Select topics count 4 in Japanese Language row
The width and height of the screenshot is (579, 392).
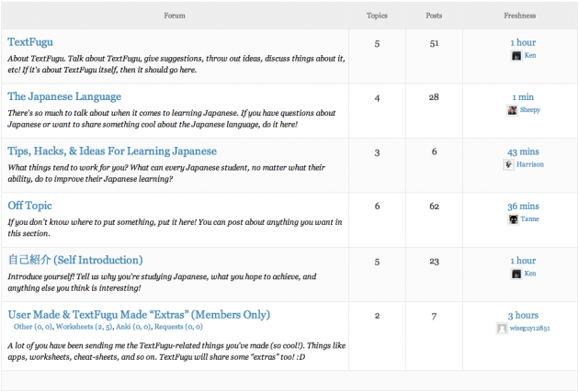pyautogui.click(x=377, y=98)
